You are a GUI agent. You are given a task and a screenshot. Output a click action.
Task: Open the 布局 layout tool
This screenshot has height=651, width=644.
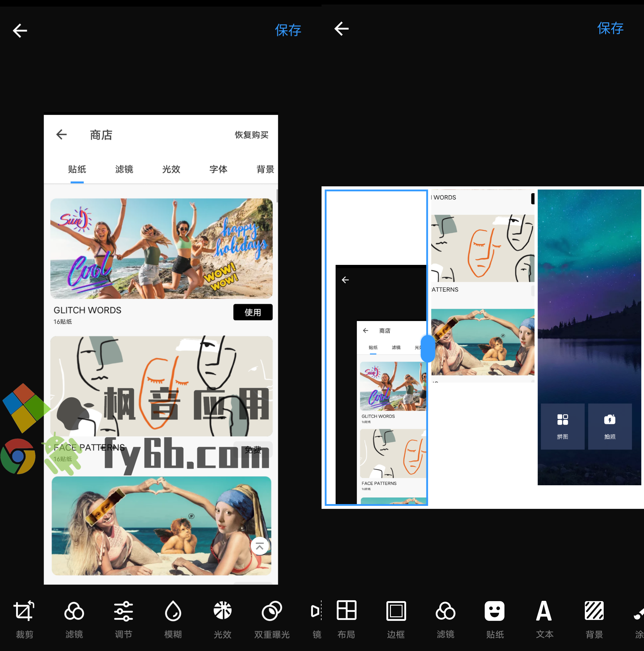pos(346,619)
